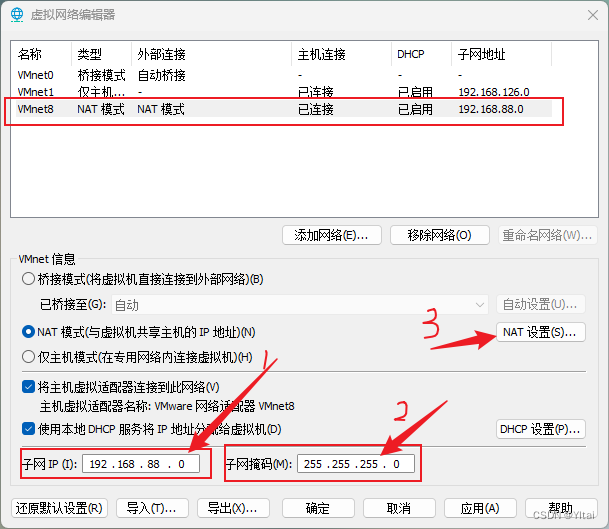Click the Virtual Network Editor globe icon

click(x=17, y=15)
